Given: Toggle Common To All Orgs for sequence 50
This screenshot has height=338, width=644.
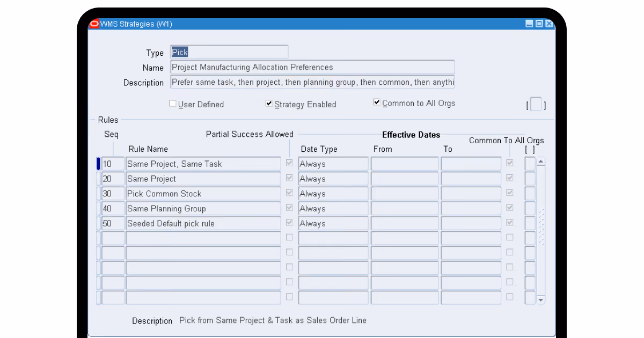Looking at the screenshot, I should [x=510, y=223].
